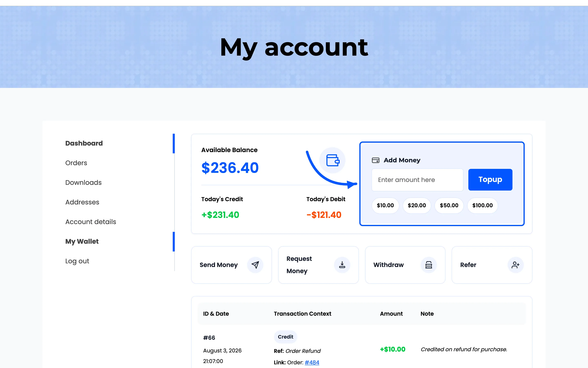The width and height of the screenshot is (588, 368).
Task: Click the date August 3, 2026
Action: click(222, 350)
